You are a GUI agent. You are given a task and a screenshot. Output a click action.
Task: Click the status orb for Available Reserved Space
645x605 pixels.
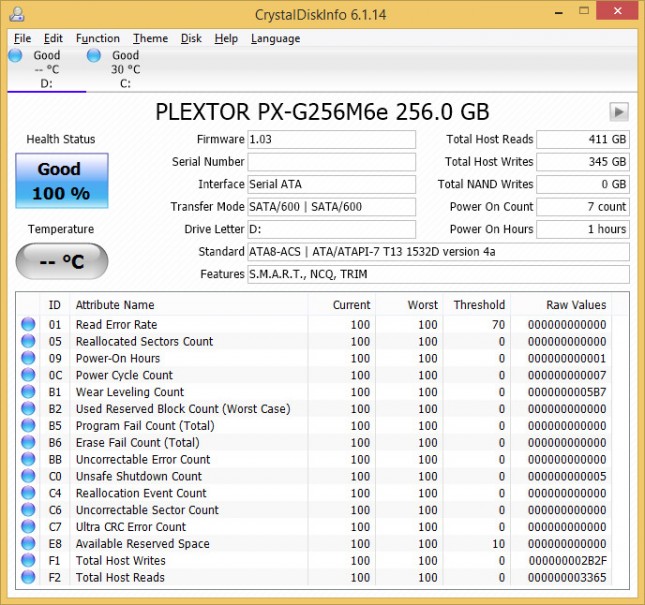point(28,544)
